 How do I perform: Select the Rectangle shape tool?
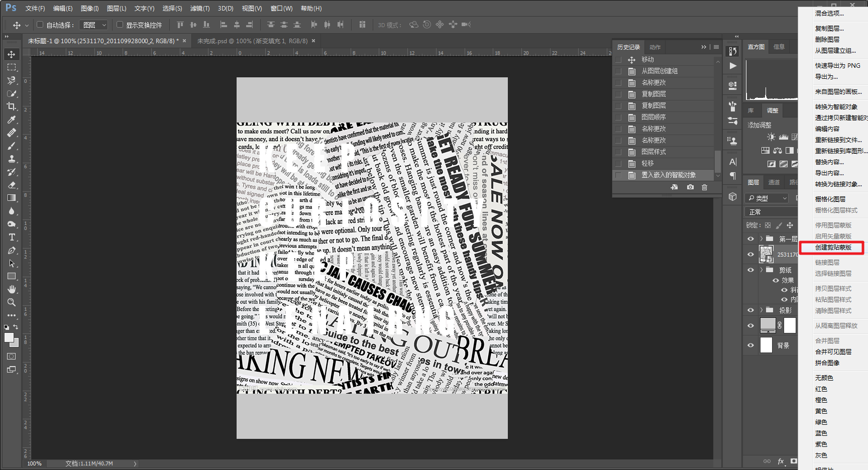[x=11, y=276]
